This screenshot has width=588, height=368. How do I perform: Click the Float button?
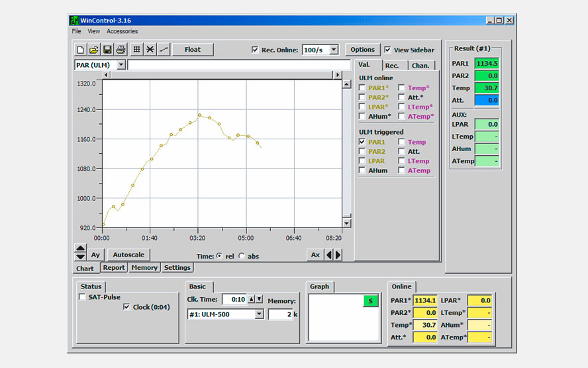tap(193, 50)
